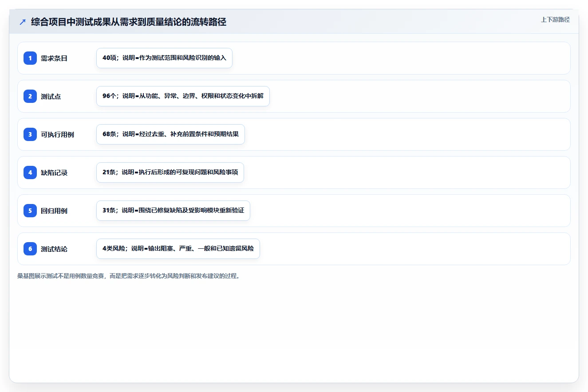The image size is (588, 392).
Task: Select the 测试点 label
Action: coord(51,96)
